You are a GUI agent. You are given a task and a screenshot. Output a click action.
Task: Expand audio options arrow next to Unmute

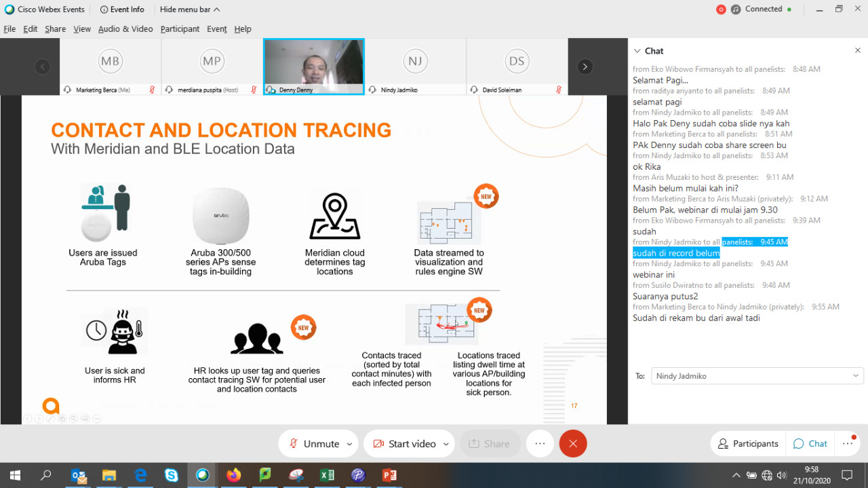[350, 444]
